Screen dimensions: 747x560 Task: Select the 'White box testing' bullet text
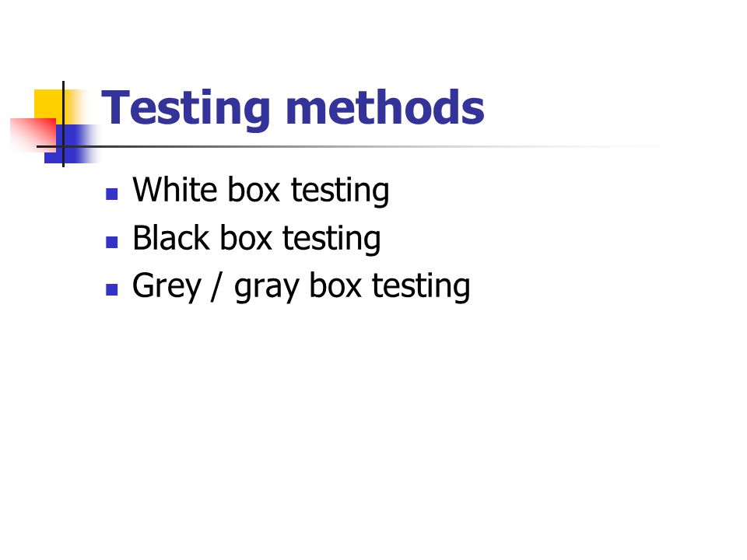[261, 191]
